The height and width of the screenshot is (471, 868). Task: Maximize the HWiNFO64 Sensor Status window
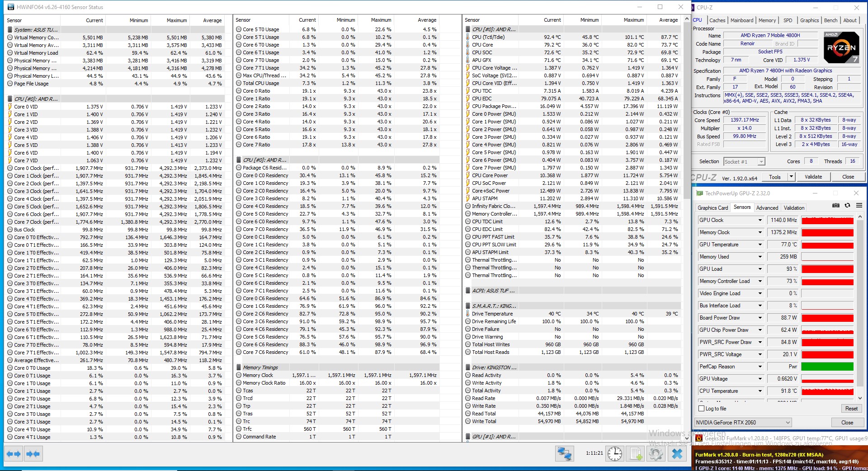click(660, 7)
